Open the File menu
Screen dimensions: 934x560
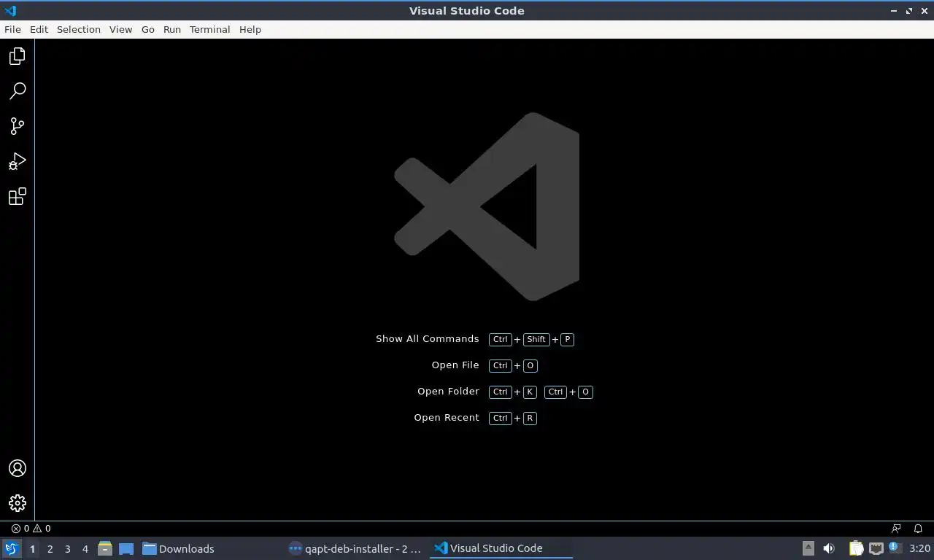pyautogui.click(x=12, y=29)
